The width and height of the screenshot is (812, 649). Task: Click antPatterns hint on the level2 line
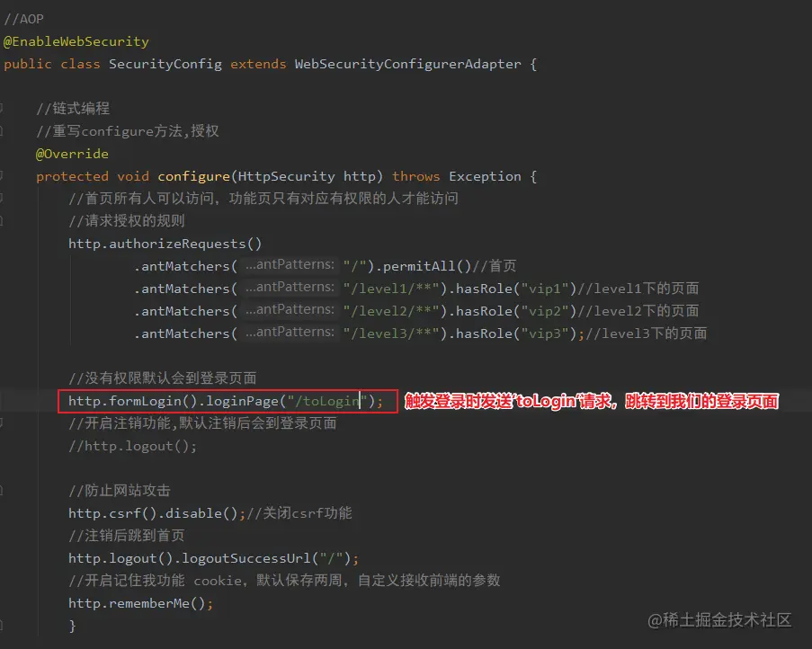tap(290, 310)
